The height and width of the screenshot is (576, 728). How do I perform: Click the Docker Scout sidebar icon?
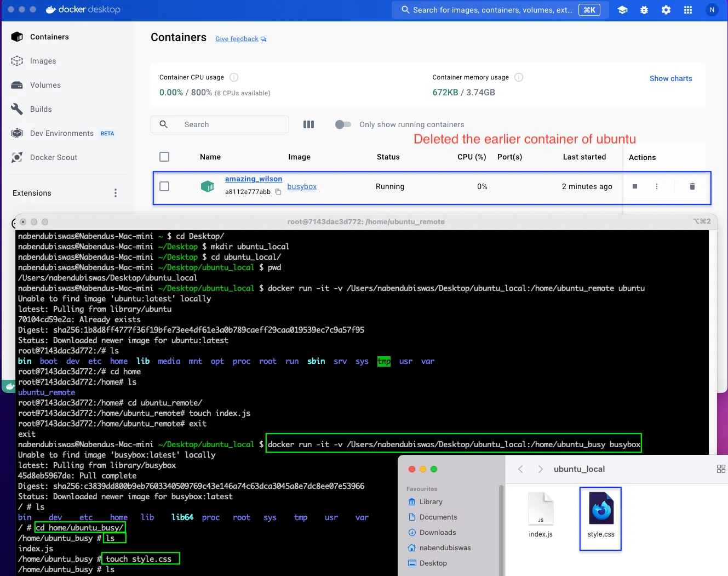click(x=18, y=157)
